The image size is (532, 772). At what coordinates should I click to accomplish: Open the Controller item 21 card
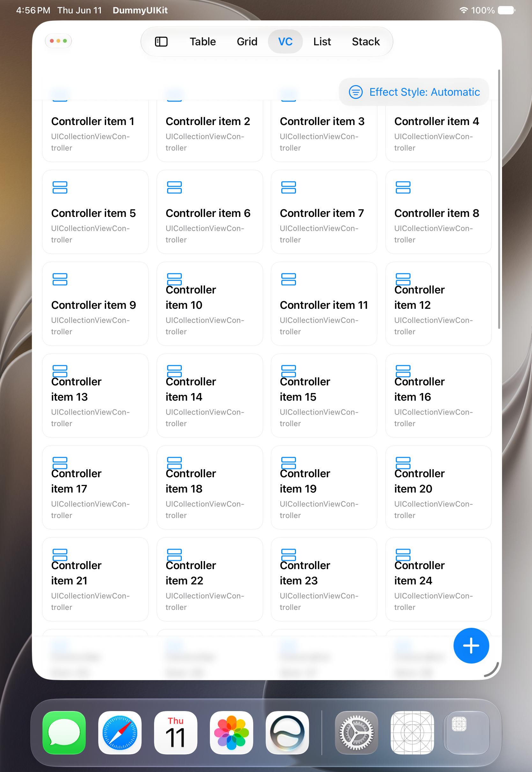95,579
